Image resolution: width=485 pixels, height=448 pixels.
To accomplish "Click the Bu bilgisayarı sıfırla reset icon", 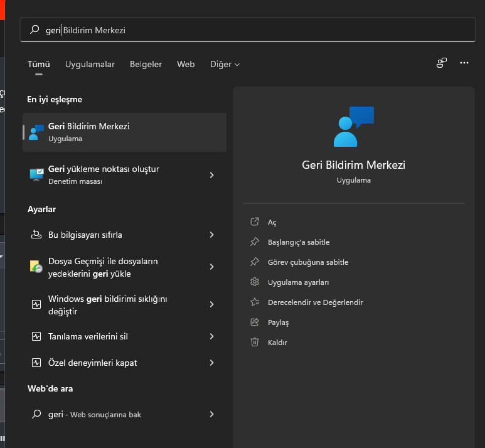I will [x=36, y=235].
